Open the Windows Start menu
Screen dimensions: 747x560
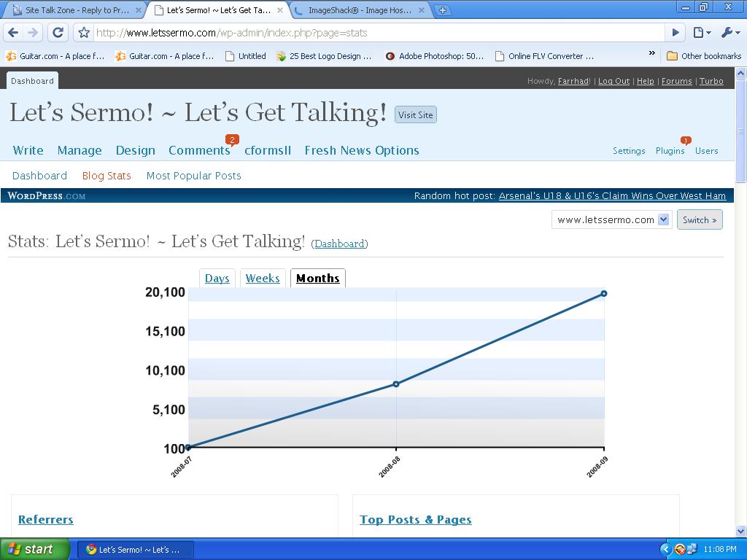pyautogui.click(x=34, y=549)
